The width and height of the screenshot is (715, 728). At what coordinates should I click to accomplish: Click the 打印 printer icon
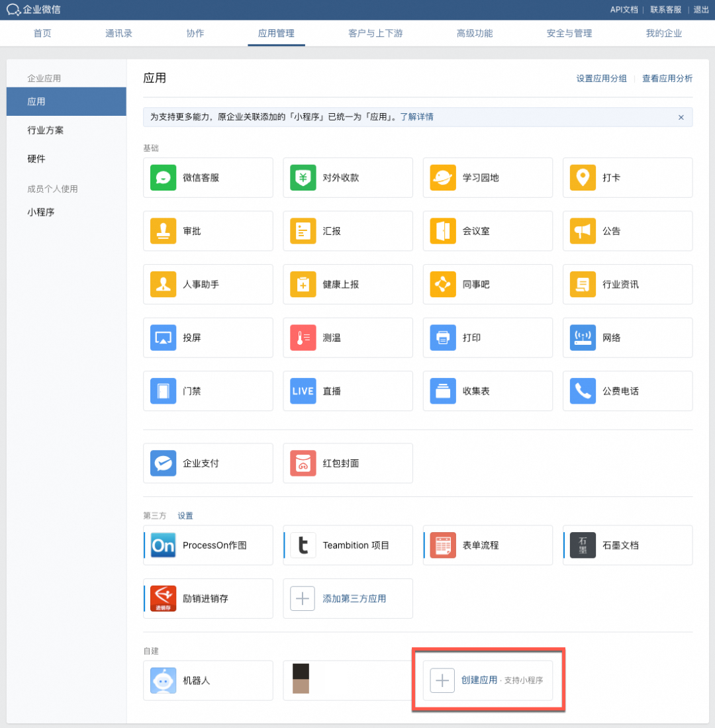443,338
